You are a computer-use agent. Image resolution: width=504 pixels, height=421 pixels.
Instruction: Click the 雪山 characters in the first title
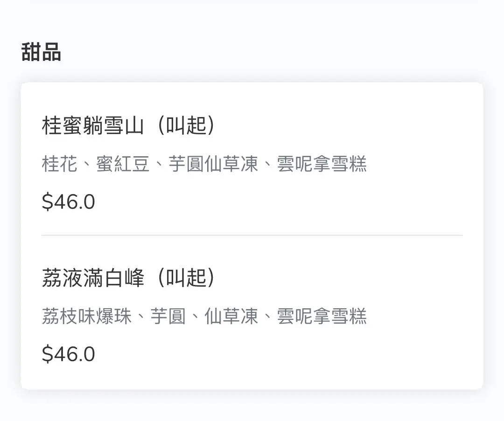pyautogui.click(x=126, y=126)
